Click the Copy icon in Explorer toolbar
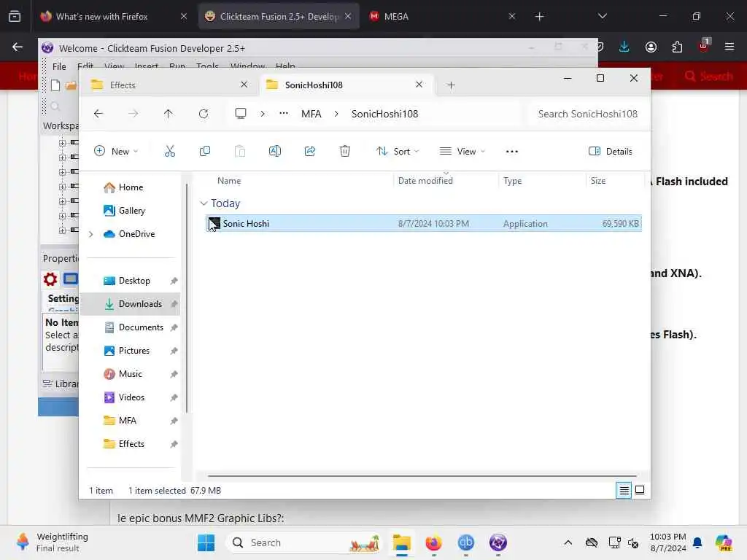This screenshot has height=560, width=747. point(205,152)
